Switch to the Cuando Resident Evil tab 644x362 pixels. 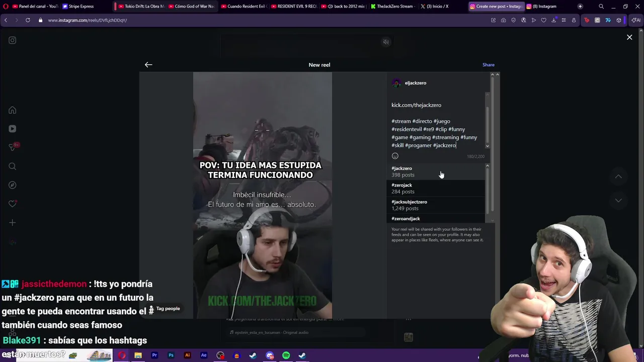(x=244, y=7)
